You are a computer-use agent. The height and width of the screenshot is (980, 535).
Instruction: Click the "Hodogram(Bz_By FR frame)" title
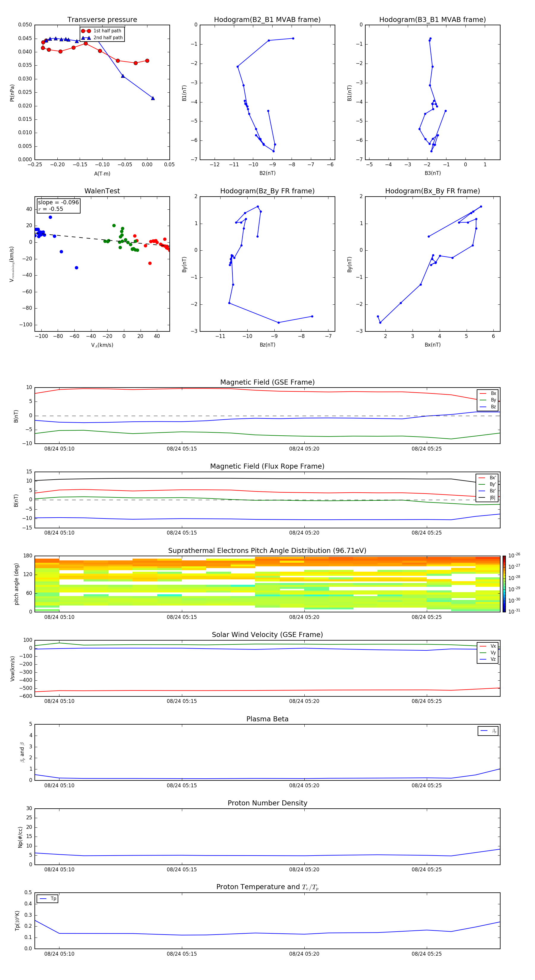[267, 191]
